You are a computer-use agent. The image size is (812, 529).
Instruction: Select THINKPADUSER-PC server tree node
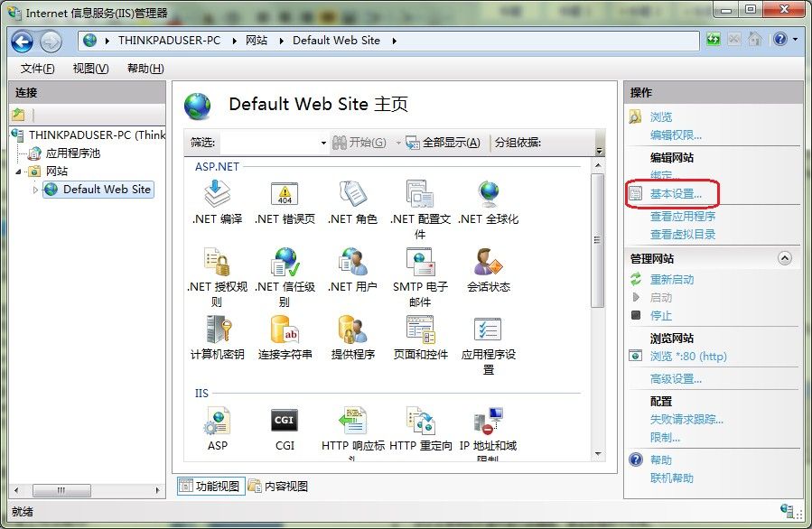click(97, 135)
